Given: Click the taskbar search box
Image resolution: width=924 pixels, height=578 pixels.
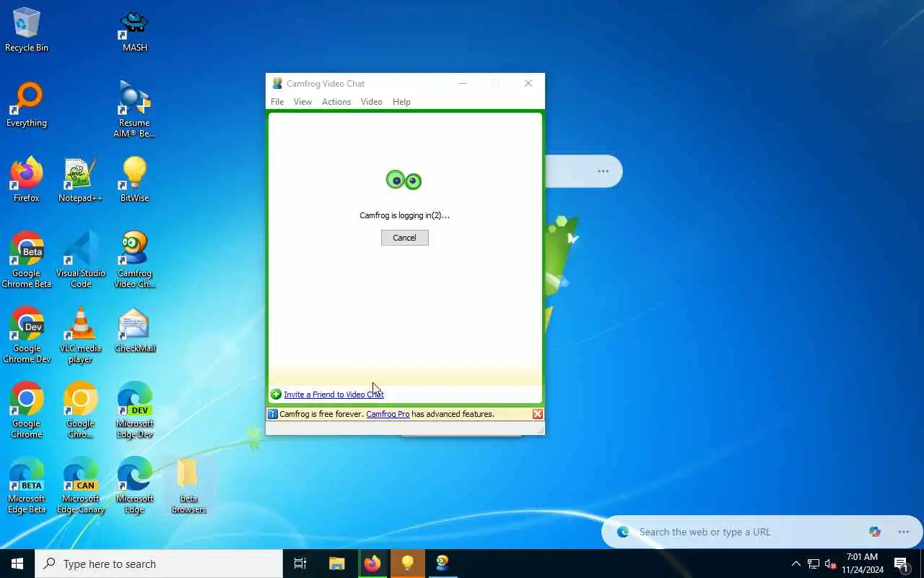Looking at the screenshot, I should (x=159, y=564).
